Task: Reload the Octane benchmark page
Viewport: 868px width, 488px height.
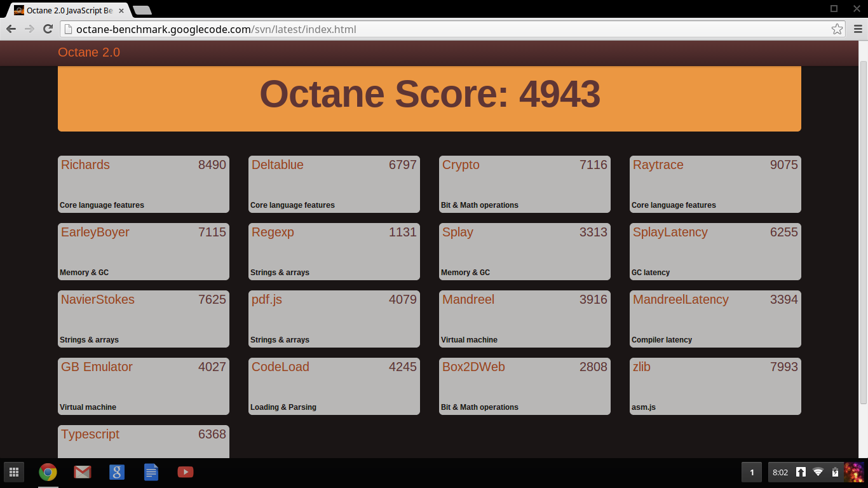Action: click(48, 29)
